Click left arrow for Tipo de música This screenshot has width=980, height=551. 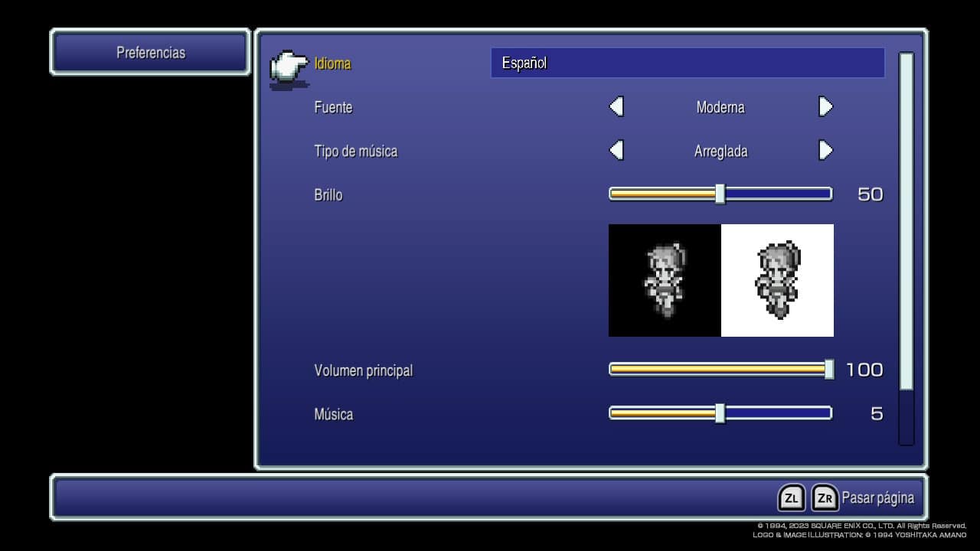tap(616, 150)
